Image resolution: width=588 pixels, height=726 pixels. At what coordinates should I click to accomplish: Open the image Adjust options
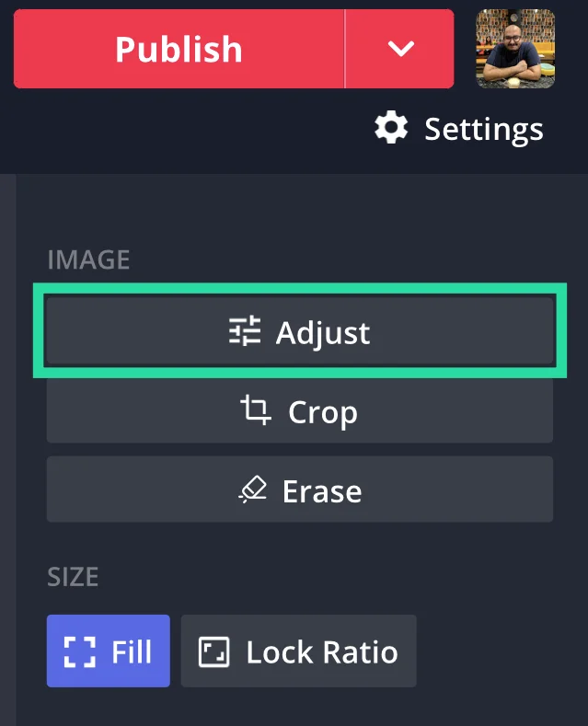(x=300, y=330)
